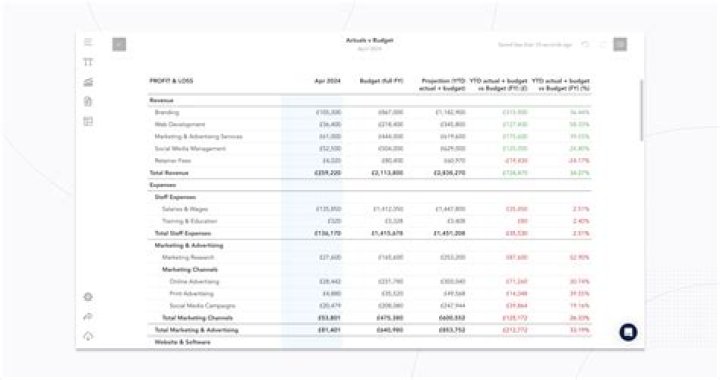
Task: Click the redo icon beside undo
Action: [x=603, y=45]
